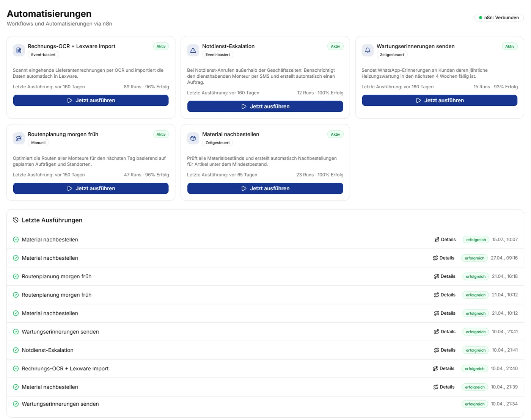Click the n8n: Verbunden status badge

499,17
